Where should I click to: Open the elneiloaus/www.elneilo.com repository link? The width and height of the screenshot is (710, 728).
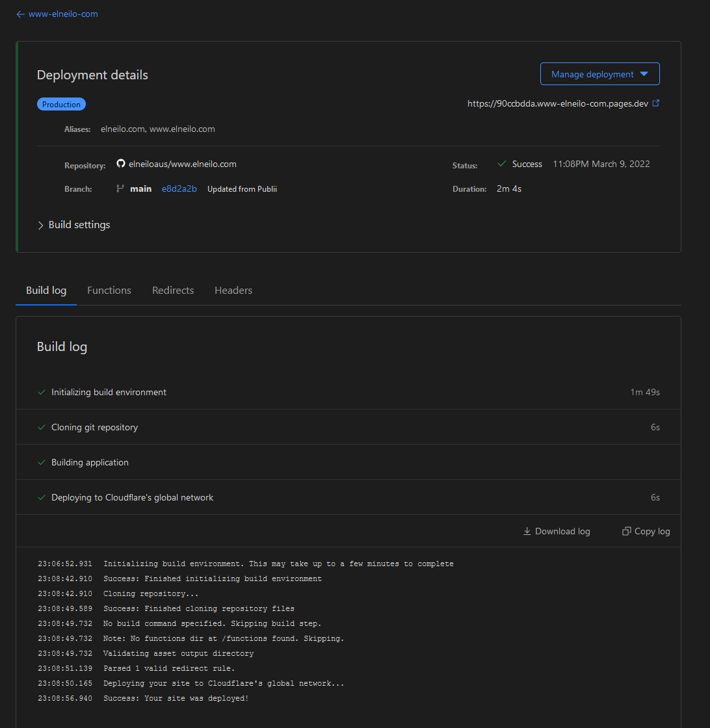click(183, 164)
